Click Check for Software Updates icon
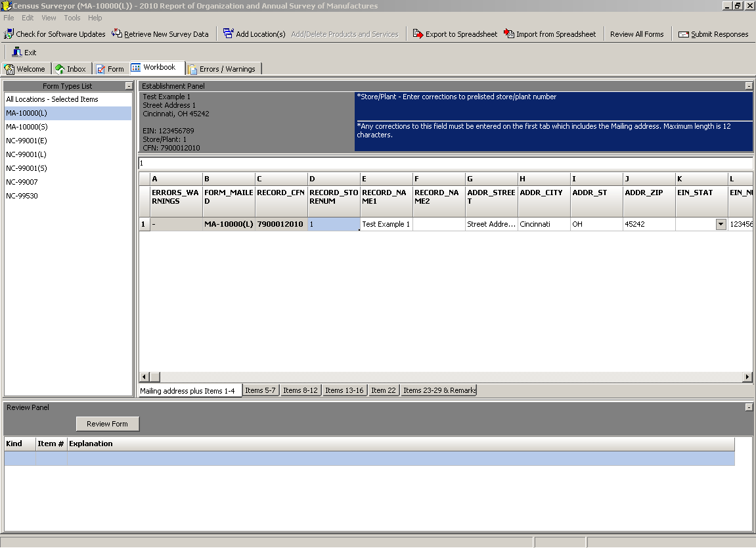Viewport: 756px width, 548px height. 9,34
